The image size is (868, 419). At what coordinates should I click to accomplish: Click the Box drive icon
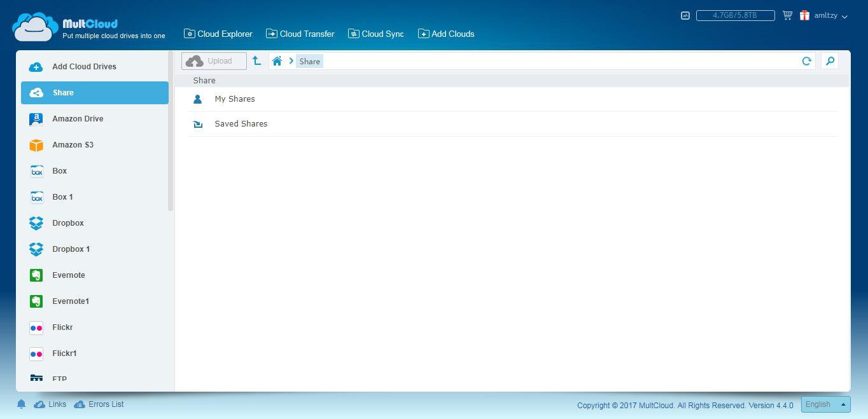36,171
